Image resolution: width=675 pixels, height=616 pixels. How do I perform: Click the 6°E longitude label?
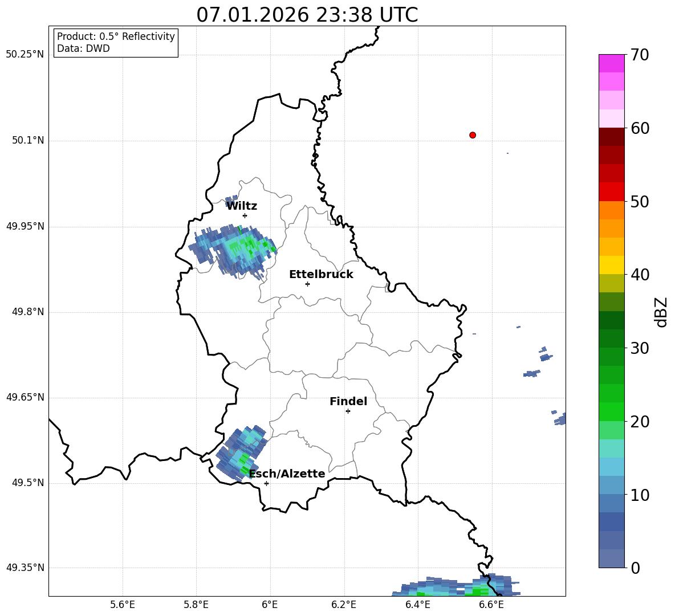[x=270, y=605]
